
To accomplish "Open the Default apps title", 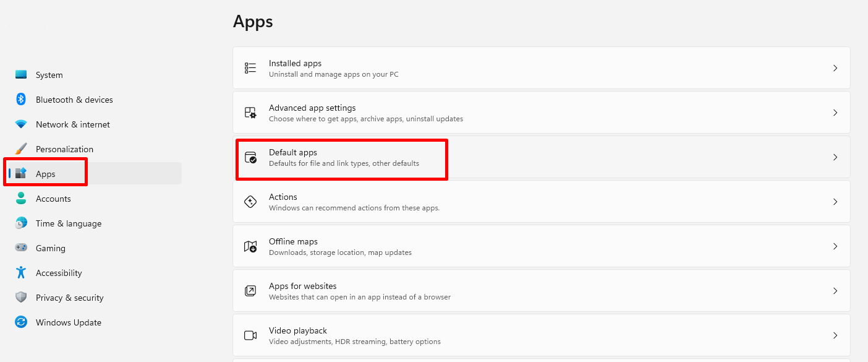I will click(x=293, y=152).
